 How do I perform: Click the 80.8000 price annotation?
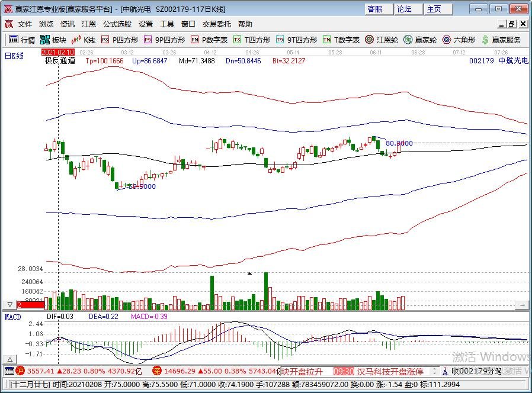[399, 143]
